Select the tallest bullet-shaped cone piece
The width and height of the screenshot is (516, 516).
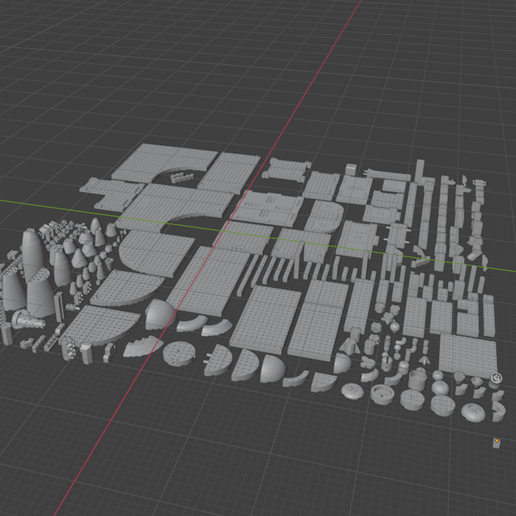(33, 255)
